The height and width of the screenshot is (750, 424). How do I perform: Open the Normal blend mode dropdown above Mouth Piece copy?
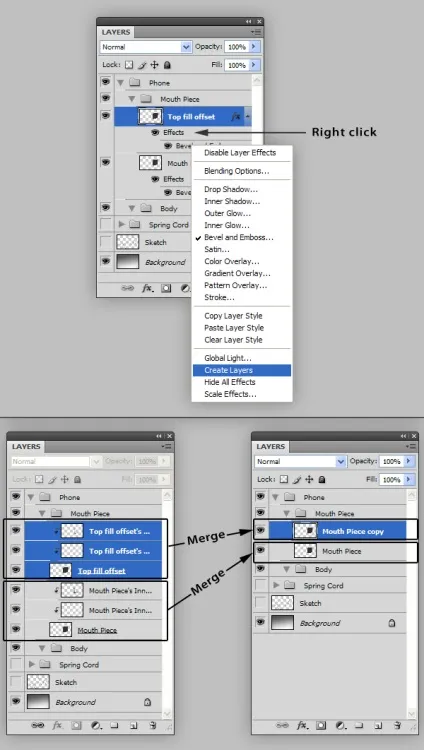pos(300,462)
